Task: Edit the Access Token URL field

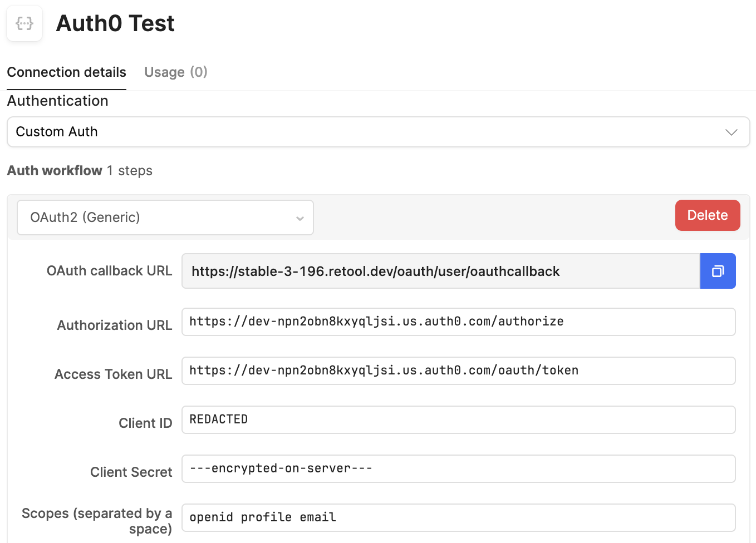Action: pos(459,371)
